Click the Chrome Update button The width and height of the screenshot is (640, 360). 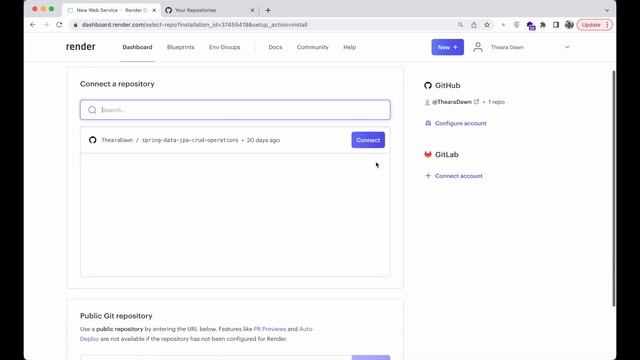[x=591, y=25]
